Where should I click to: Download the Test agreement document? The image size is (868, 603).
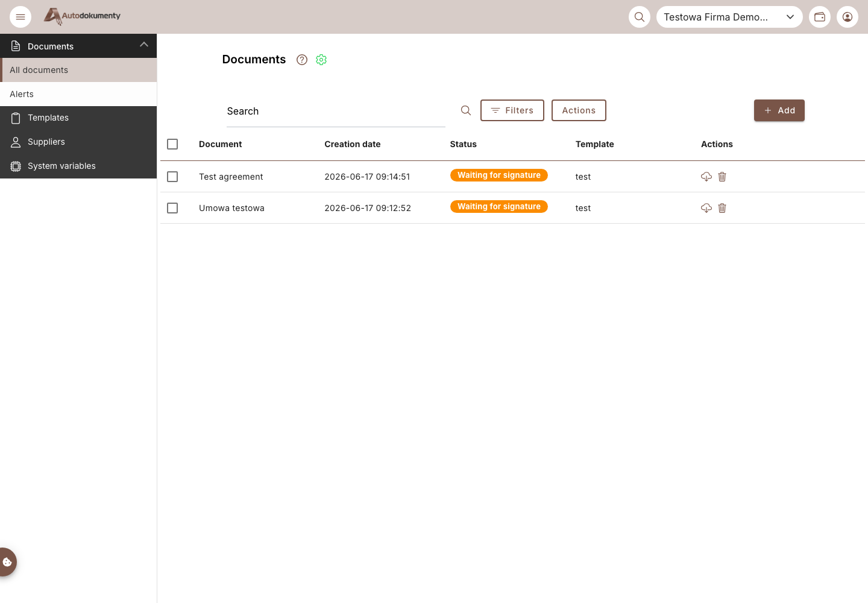[x=706, y=177]
